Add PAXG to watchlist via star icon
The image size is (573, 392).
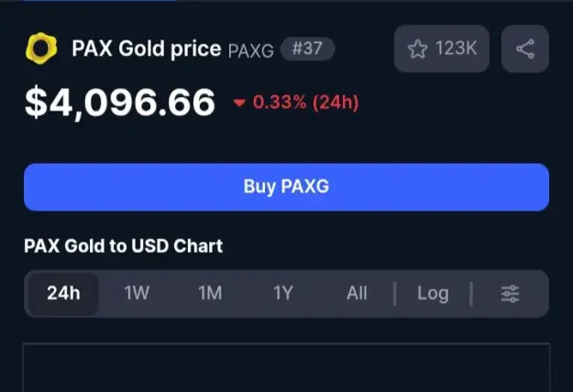pyautogui.click(x=417, y=49)
